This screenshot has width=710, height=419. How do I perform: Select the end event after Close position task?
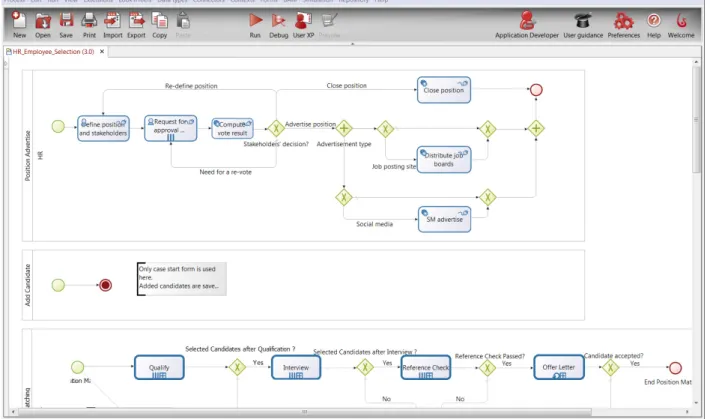pyautogui.click(x=536, y=90)
